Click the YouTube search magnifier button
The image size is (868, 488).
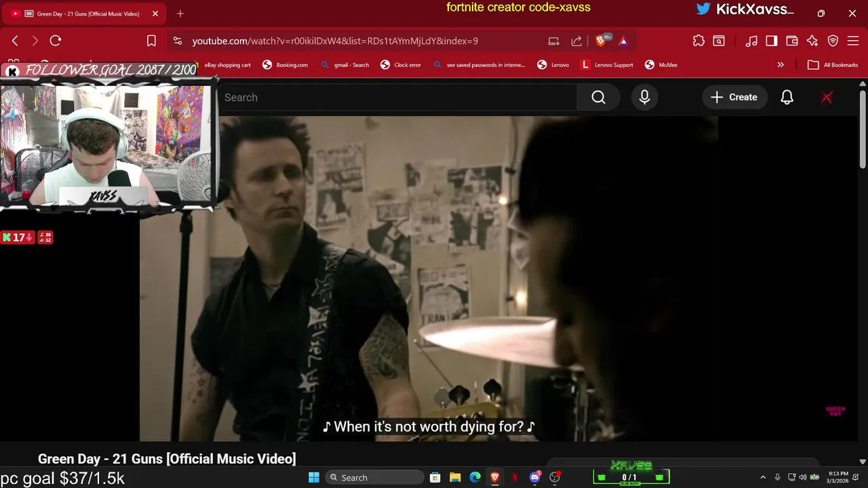pyautogui.click(x=598, y=98)
